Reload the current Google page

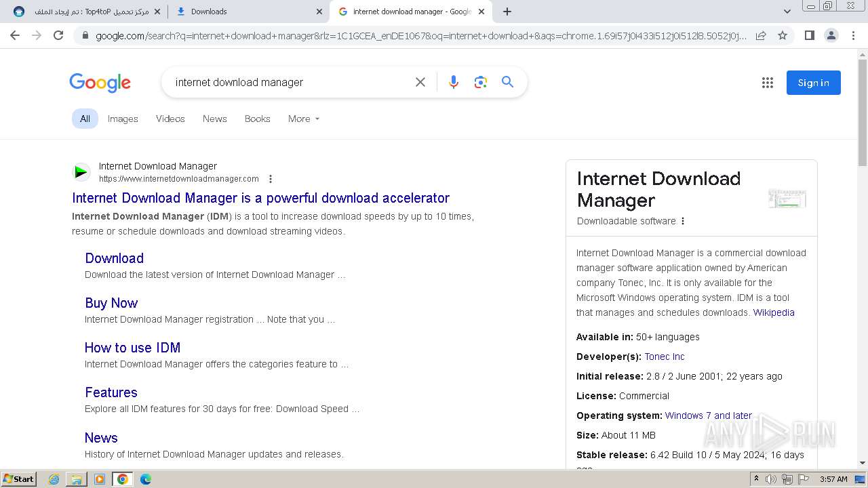(x=58, y=35)
